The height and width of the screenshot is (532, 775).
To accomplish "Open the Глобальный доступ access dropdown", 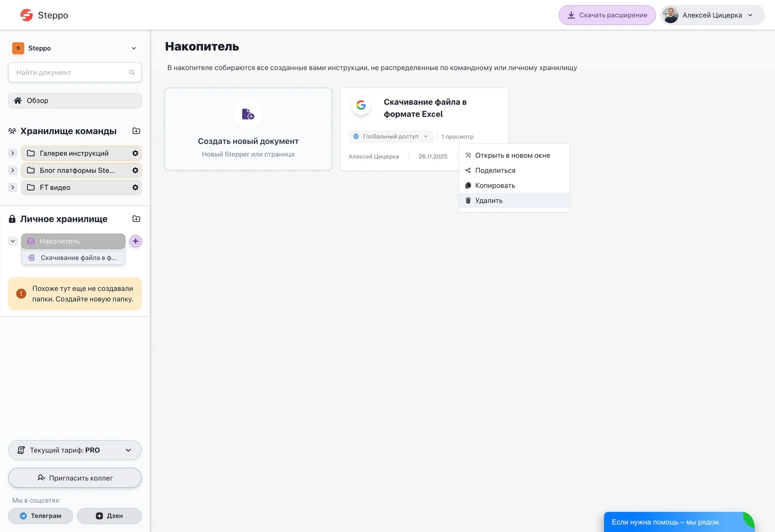I will coord(390,136).
